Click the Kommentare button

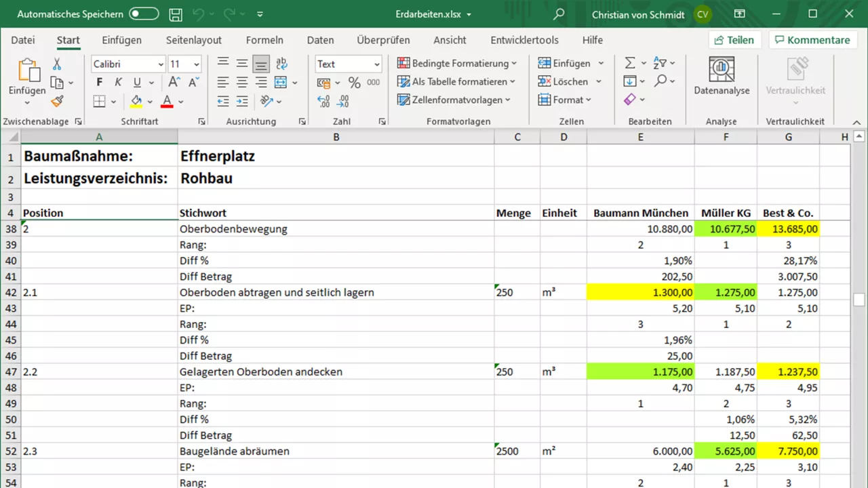[x=812, y=40]
